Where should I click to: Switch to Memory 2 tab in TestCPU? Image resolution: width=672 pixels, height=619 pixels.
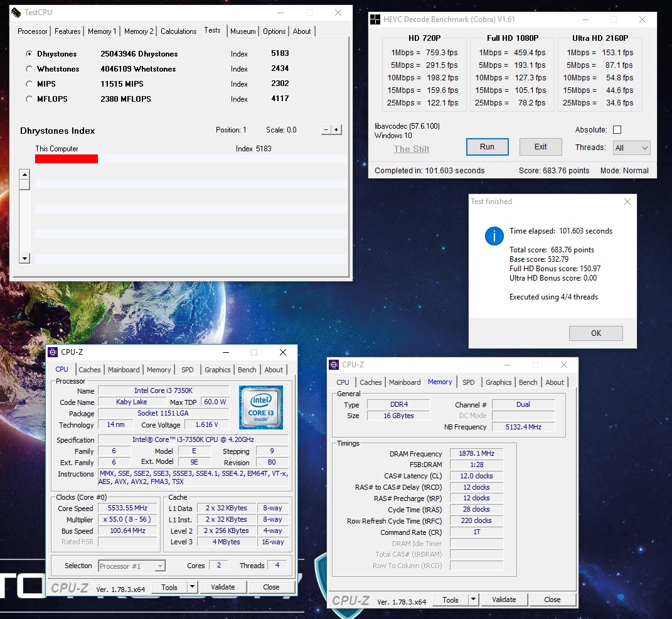click(139, 31)
